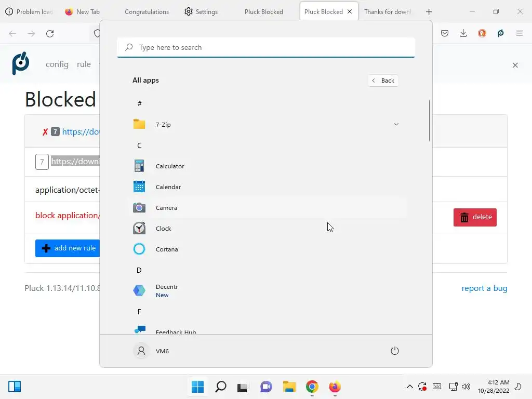Click the Pluck logo on page
The height and width of the screenshot is (399, 532).
(x=21, y=63)
